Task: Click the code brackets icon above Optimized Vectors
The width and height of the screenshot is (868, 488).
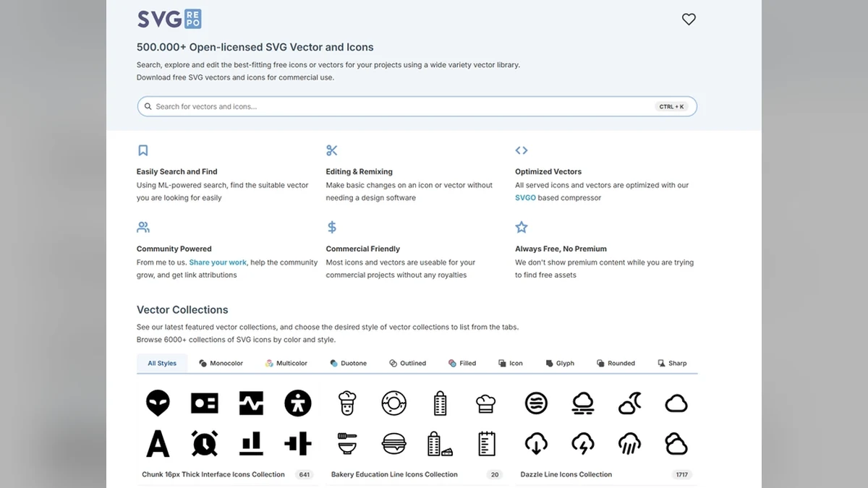Action: pyautogui.click(x=522, y=150)
